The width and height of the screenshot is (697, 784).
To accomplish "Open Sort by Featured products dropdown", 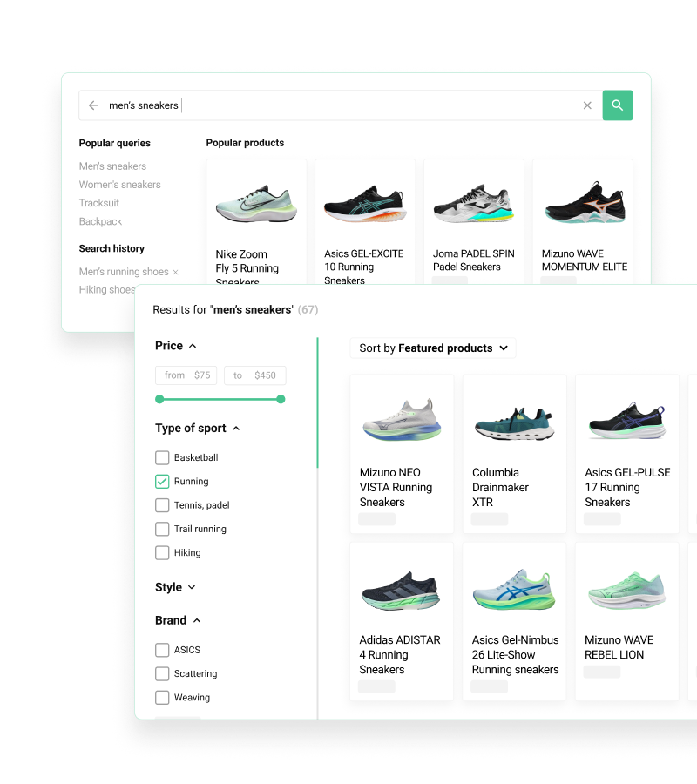I will coord(433,348).
